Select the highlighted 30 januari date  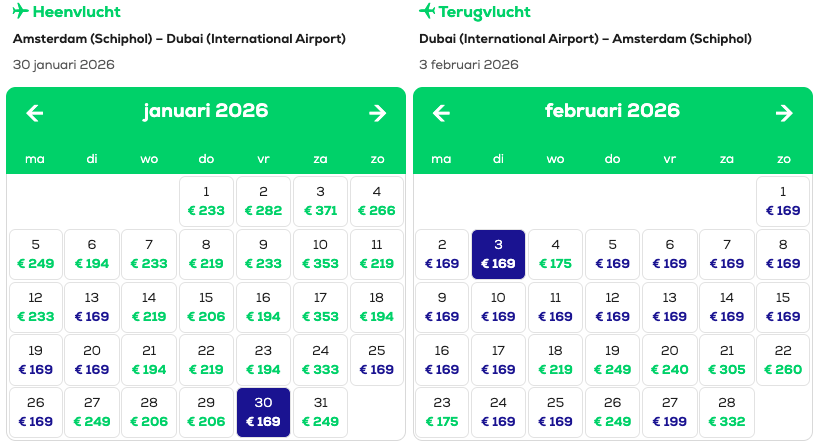click(263, 412)
